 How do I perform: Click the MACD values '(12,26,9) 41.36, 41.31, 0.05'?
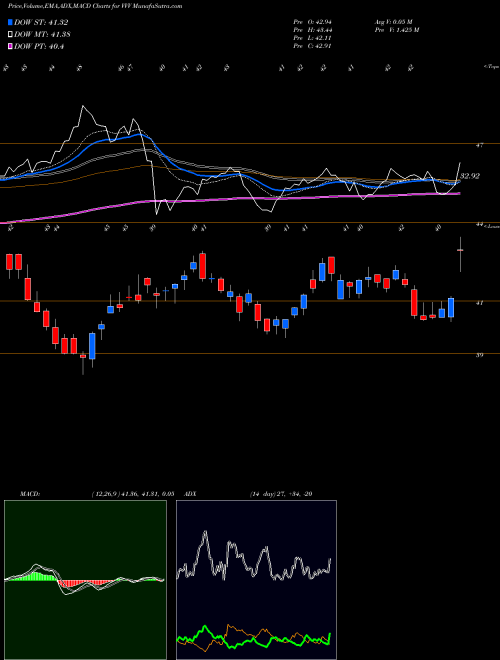[132, 494]
